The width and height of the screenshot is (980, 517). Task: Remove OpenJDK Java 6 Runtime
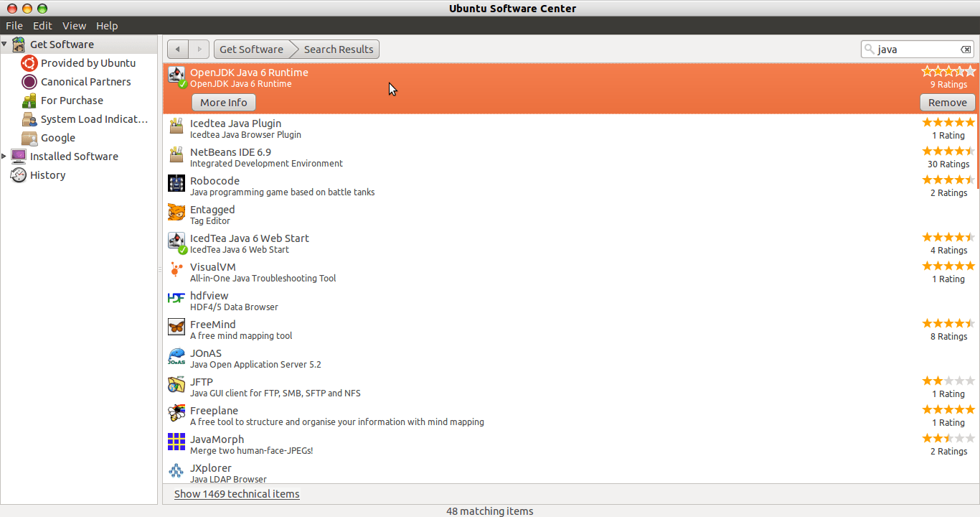click(x=948, y=103)
